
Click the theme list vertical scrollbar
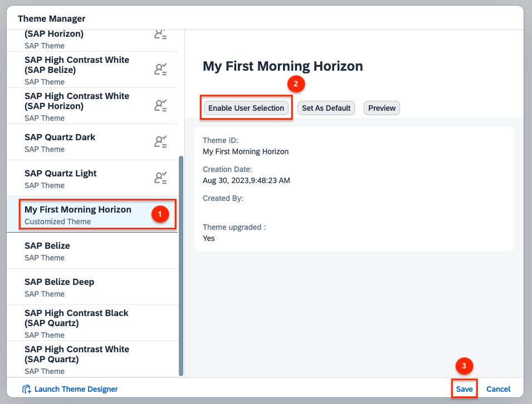(x=181, y=266)
